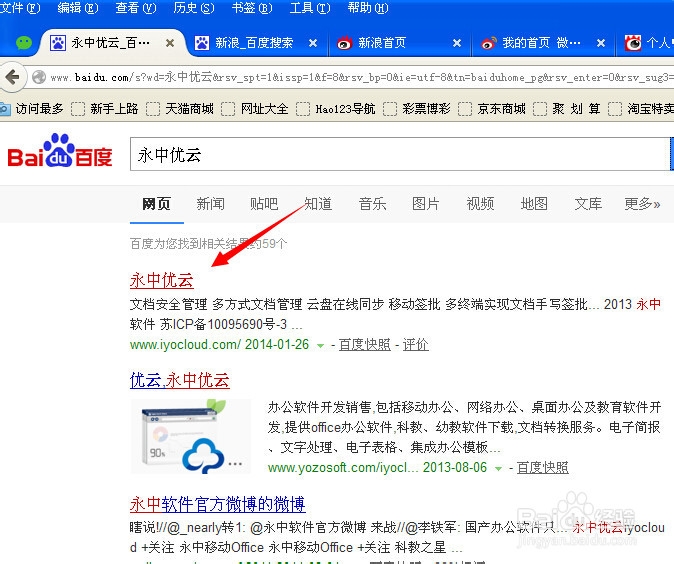Open 百度快照 for the yozosoft.com result

point(542,468)
